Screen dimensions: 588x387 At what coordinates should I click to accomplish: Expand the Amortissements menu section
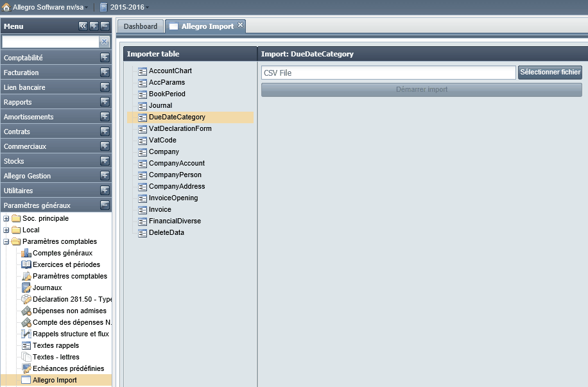[x=105, y=116]
